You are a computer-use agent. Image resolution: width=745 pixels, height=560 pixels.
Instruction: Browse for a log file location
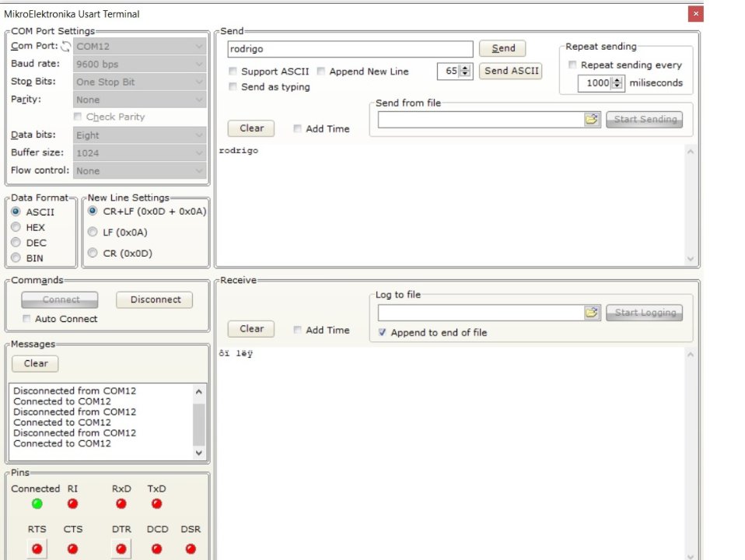592,313
